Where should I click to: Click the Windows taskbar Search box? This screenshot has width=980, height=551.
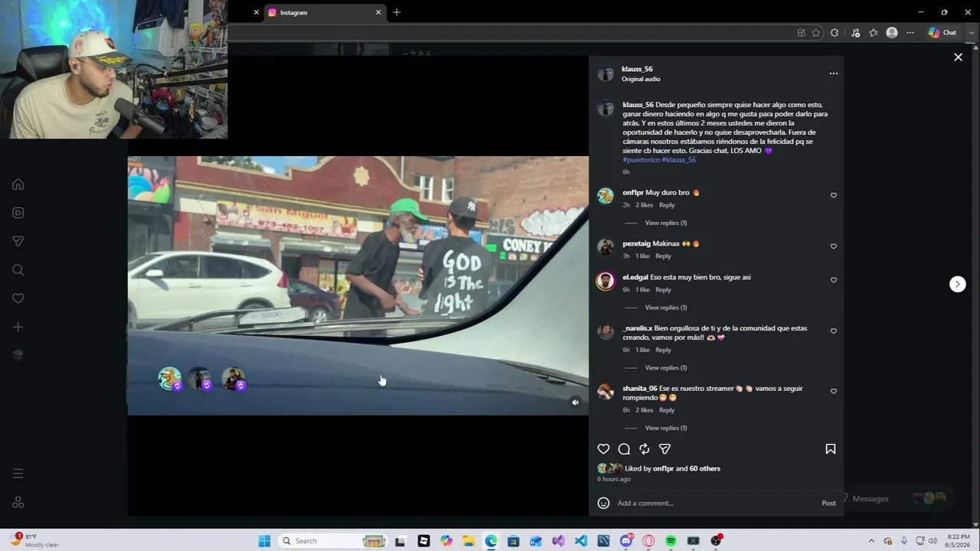[332, 541]
